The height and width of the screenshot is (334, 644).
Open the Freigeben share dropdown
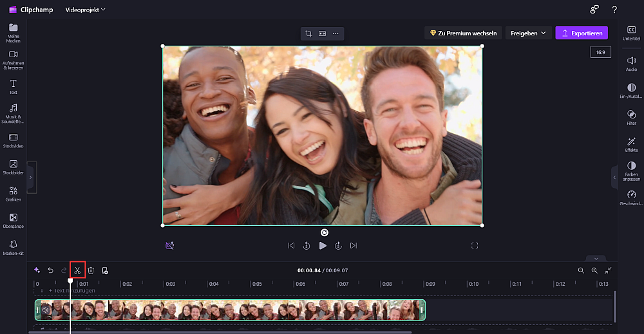point(528,33)
